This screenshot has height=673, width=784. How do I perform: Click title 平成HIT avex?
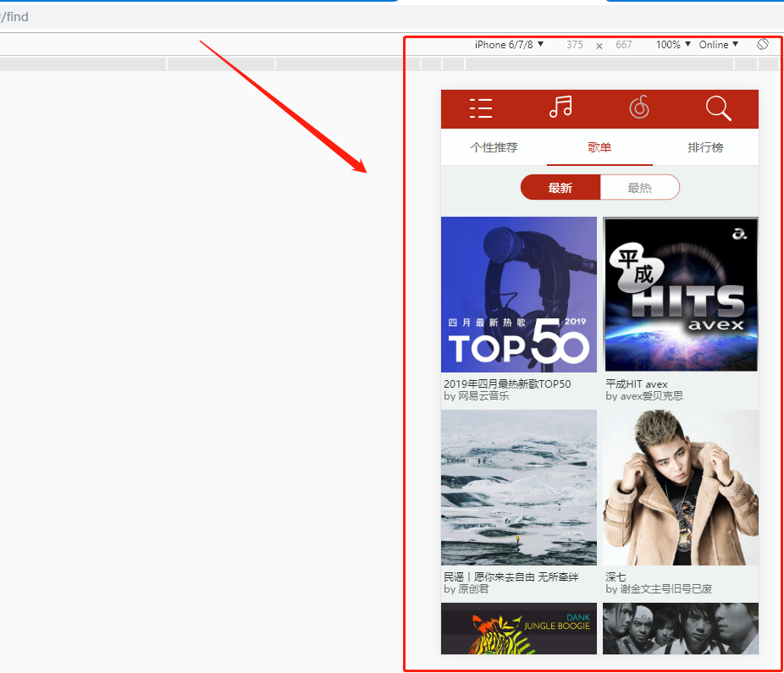click(x=636, y=384)
